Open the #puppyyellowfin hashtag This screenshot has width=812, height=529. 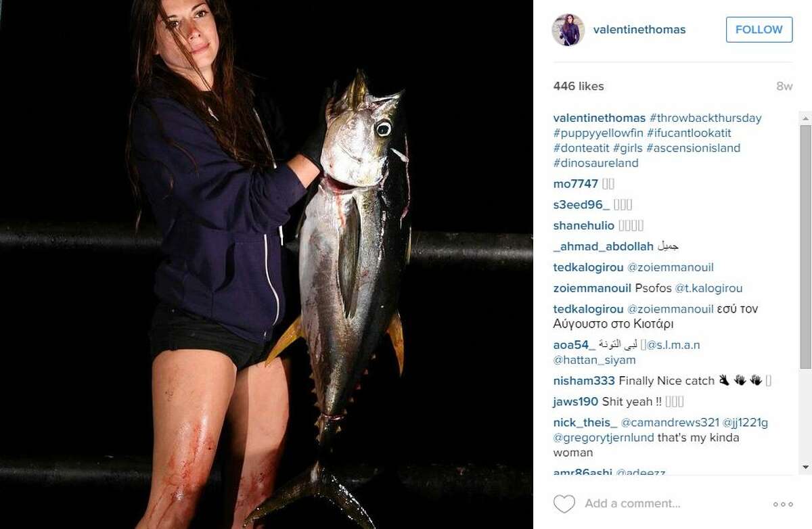[x=598, y=133]
